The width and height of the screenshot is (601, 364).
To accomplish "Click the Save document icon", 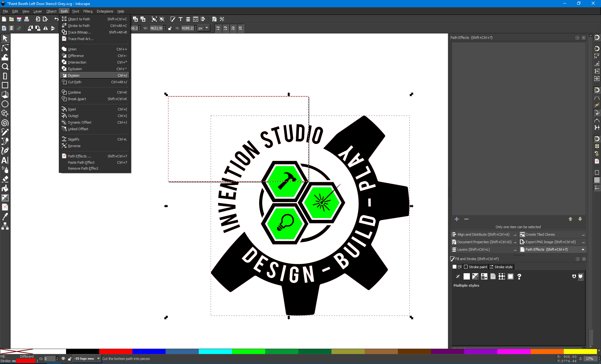I will click(x=19, y=19).
